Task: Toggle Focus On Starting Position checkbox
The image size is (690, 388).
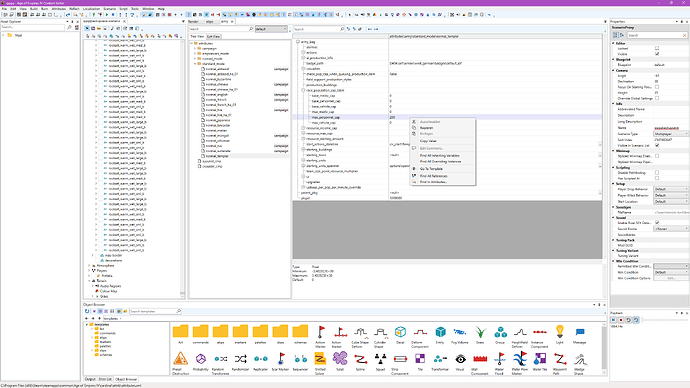Action: pos(657,87)
